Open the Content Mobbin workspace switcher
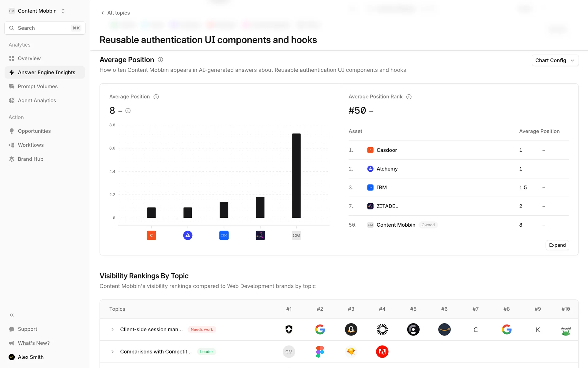The image size is (588, 368). (x=37, y=11)
